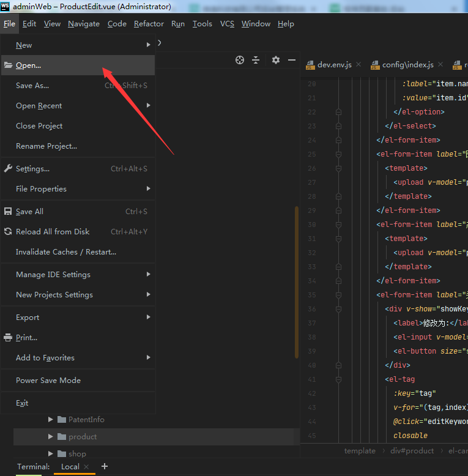Select Save As... in the File menu

(78, 85)
